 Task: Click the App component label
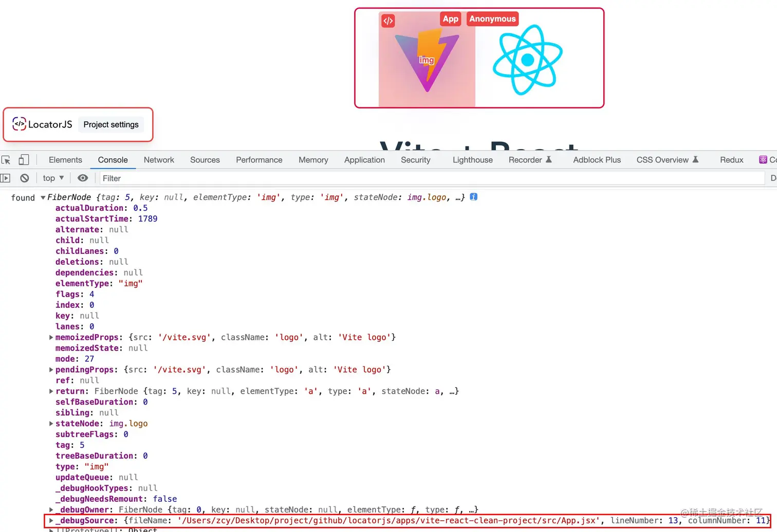click(x=451, y=19)
